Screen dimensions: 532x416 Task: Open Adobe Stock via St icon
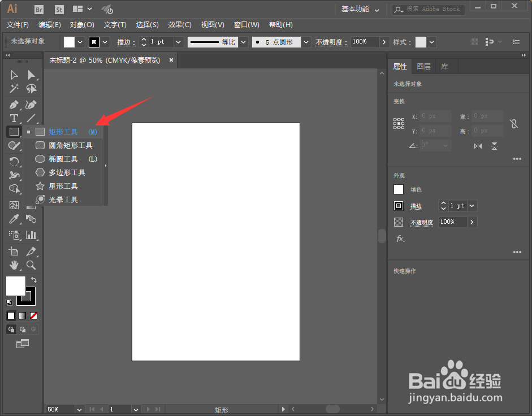tap(59, 10)
